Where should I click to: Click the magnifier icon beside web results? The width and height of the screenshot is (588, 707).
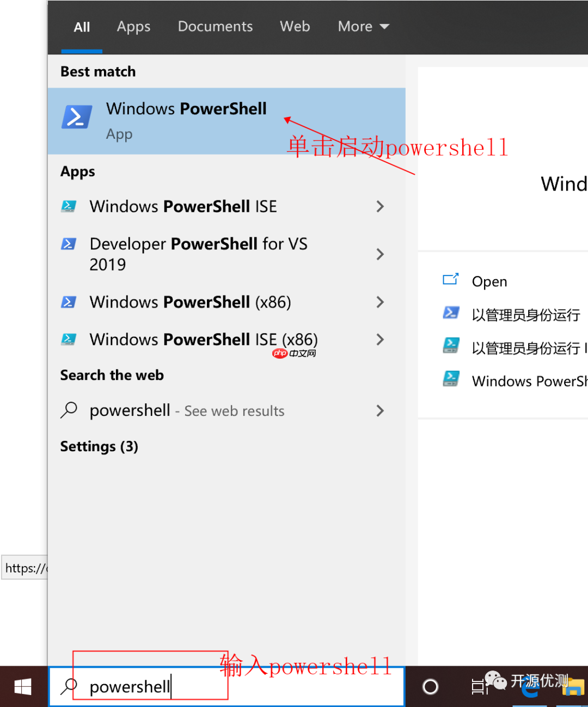pyautogui.click(x=69, y=410)
